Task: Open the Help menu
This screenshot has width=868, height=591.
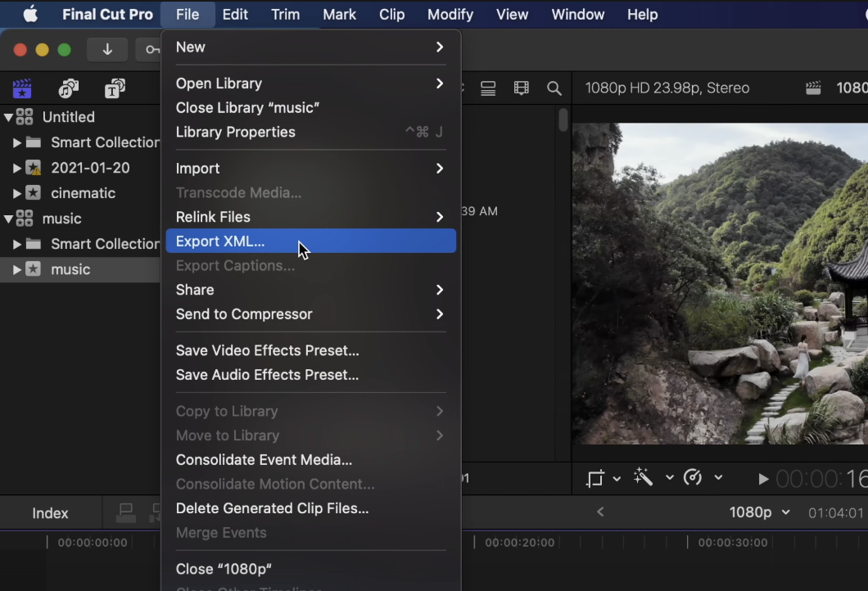Action: 642,15
